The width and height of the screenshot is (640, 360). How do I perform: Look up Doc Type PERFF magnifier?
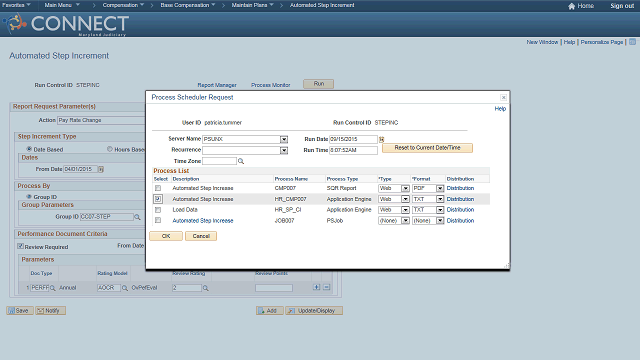pos(53,288)
